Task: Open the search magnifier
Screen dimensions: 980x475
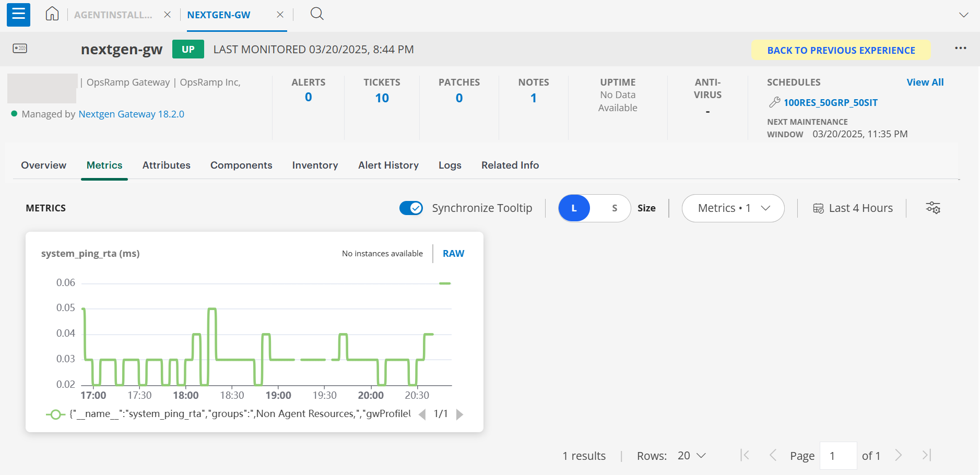Action: (x=317, y=14)
